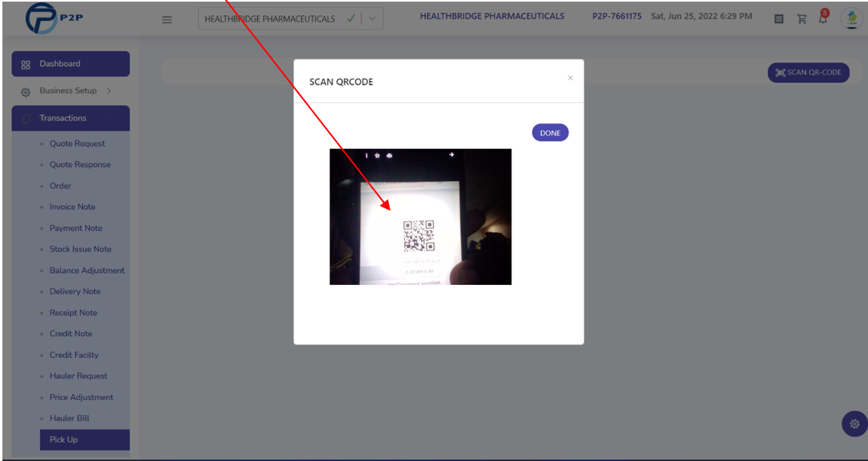Click the camera preview showing QR code
Image resolution: width=868 pixels, height=461 pixels.
(x=420, y=216)
